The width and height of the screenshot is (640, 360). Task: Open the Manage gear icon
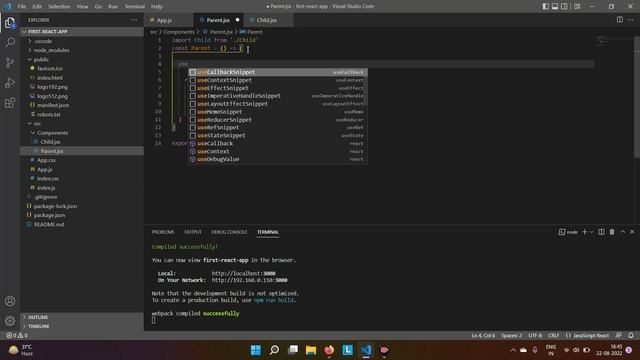pos(10,321)
